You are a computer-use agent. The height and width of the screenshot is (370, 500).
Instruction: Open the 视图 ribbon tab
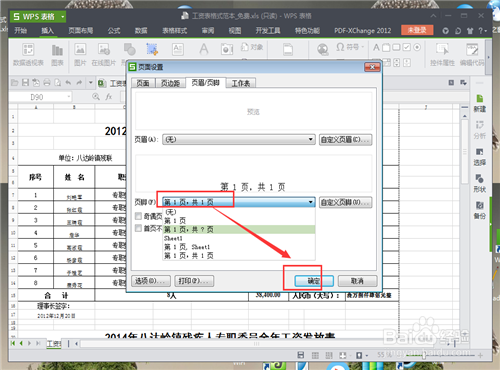[x=235, y=31]
